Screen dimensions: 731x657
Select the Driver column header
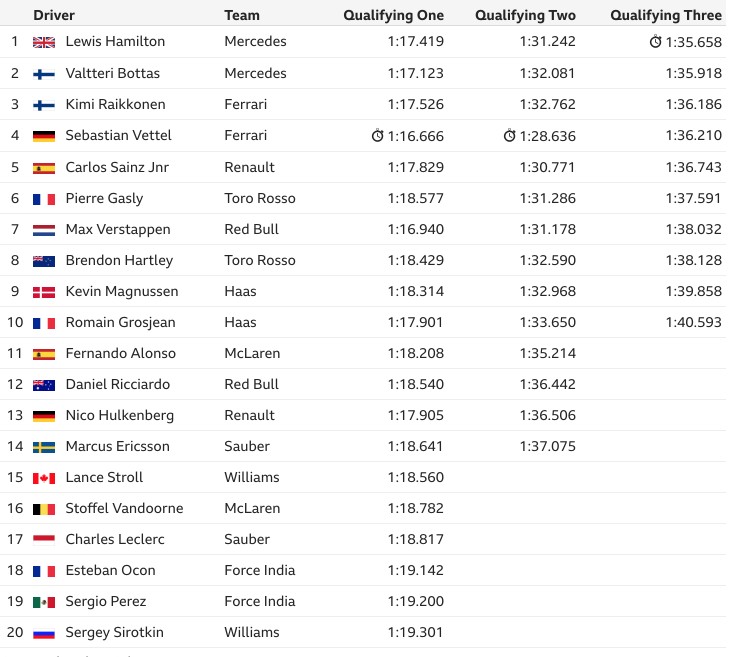[54, 15]
